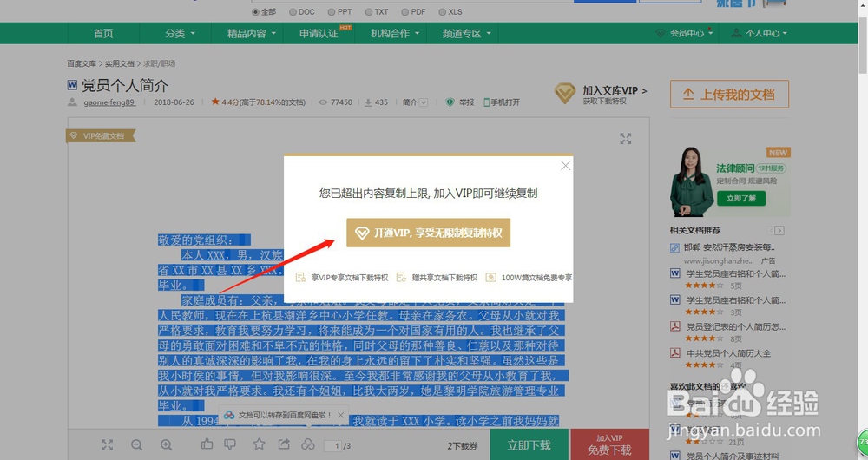Expand the 精品内容 navigation menu

click(251, 33)
